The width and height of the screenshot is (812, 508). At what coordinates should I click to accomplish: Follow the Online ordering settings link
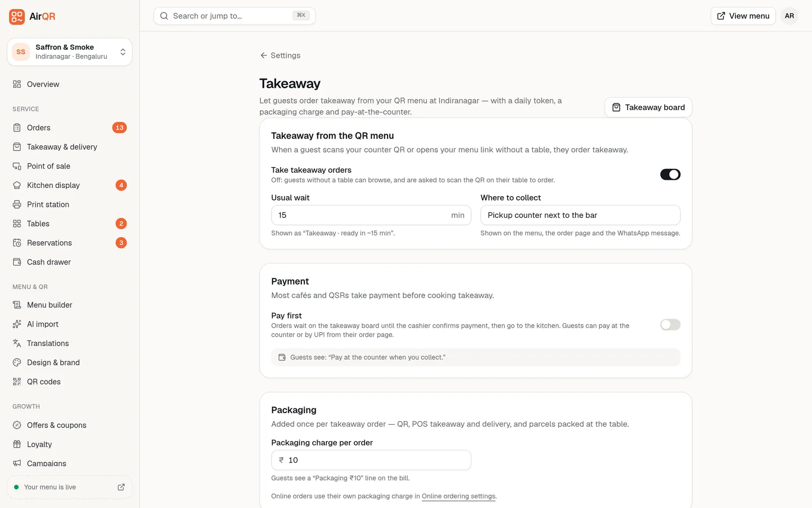458,496
